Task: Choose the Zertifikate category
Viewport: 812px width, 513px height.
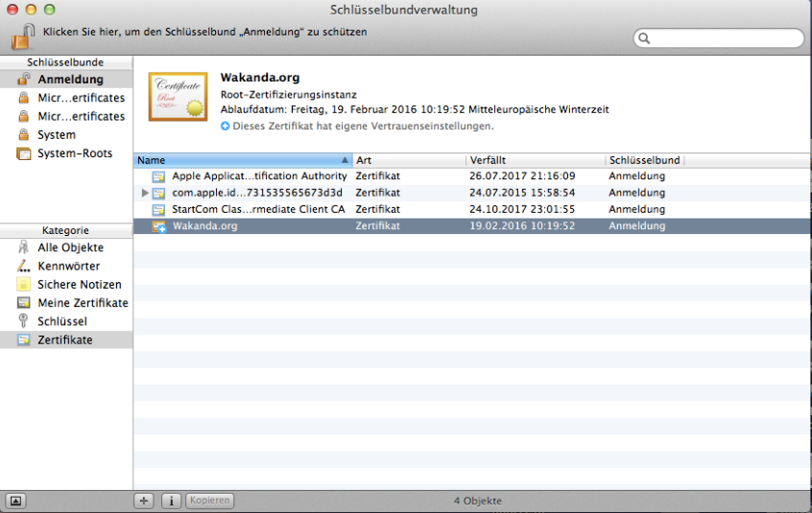Action: [x=64, y=339]
